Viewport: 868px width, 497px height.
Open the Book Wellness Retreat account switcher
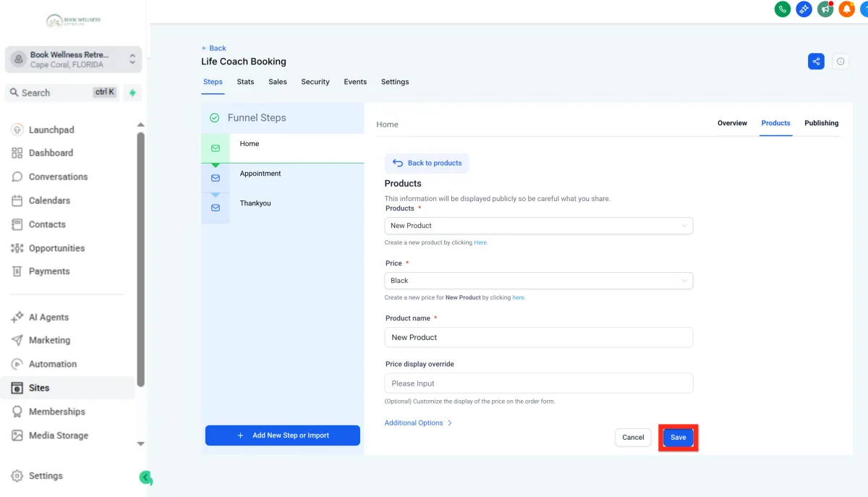[x=73, y=59]
